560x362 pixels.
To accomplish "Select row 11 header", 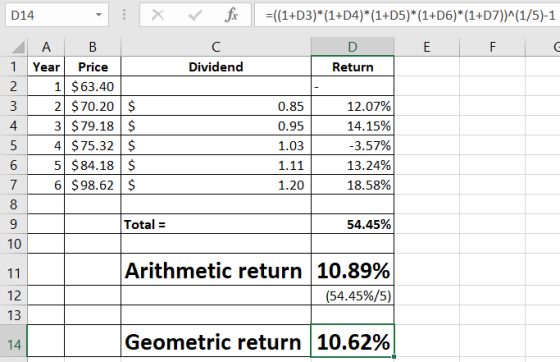I will [x=14, y=270].
